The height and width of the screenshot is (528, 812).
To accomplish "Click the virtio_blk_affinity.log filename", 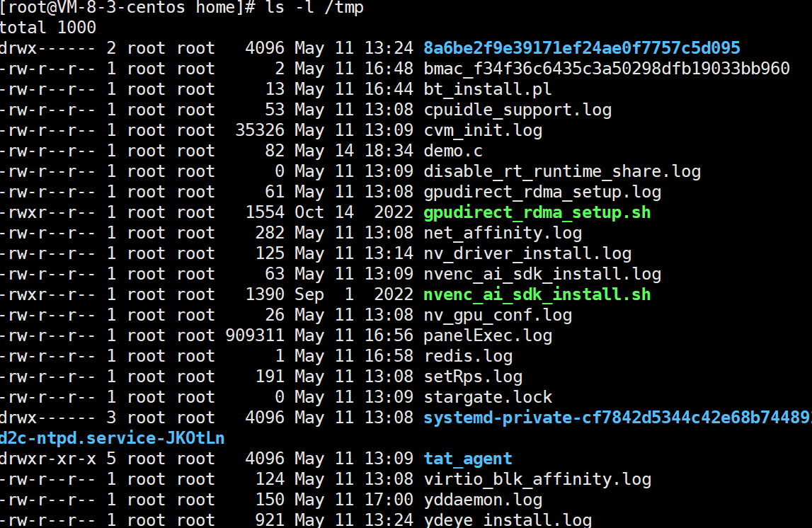I will pos(537,479).
